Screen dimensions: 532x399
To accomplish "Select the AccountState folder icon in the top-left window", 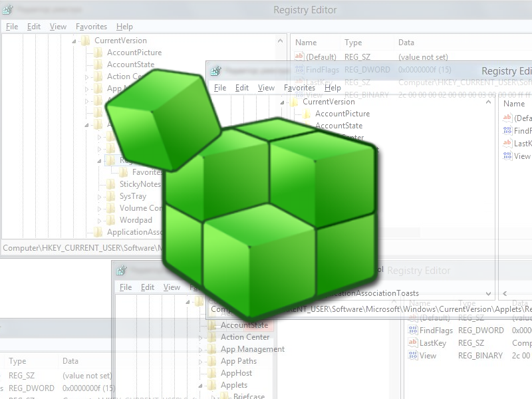I will coord(98,65).
